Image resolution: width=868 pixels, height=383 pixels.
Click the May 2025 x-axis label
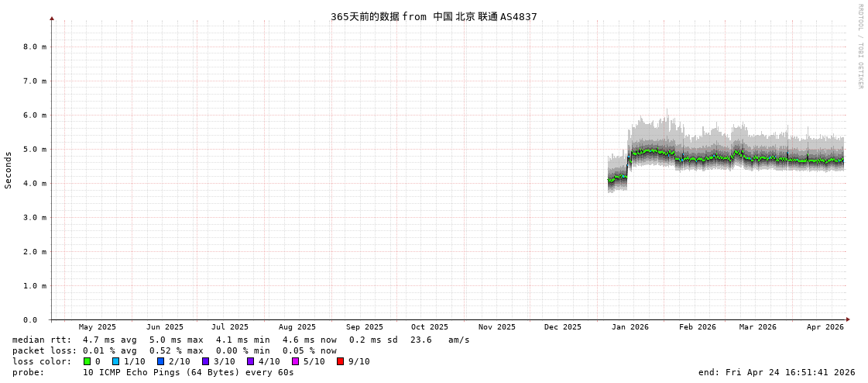coord(97,327)
